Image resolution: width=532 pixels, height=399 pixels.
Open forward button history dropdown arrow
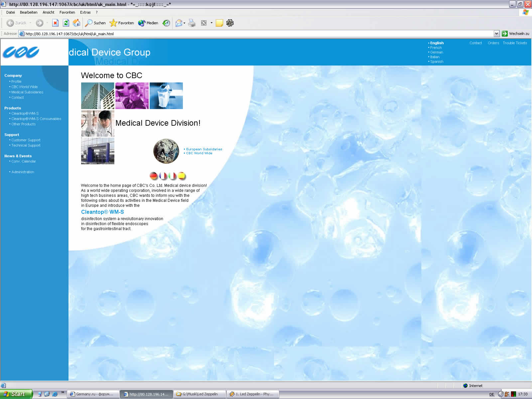47,23
